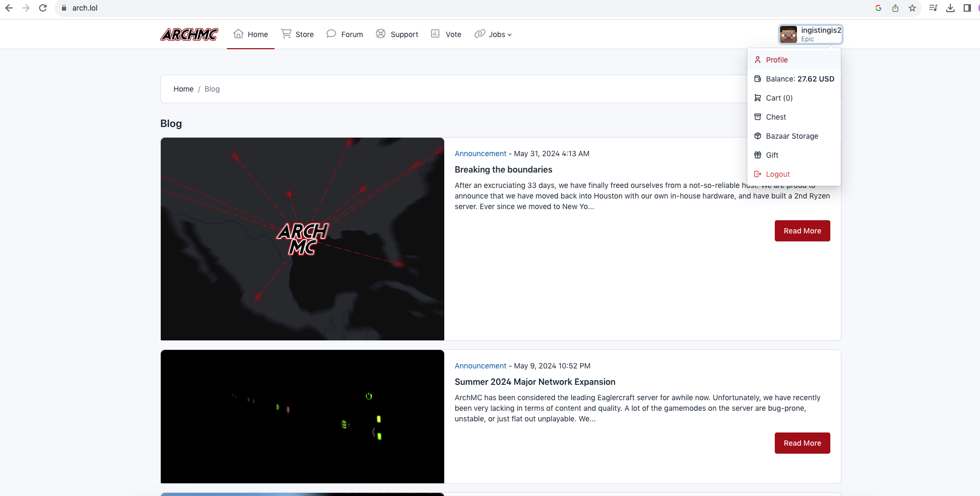The image size is (980, 496).
Task: Click the Blog page heading
Action: [x=171, y=123]
